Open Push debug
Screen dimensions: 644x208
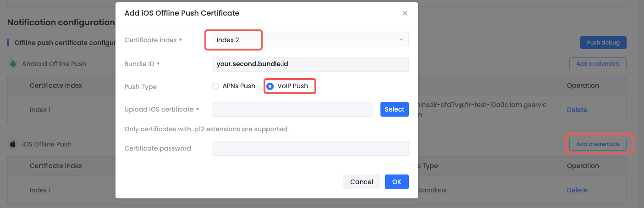pyautogui.click(x=603, y=43)
